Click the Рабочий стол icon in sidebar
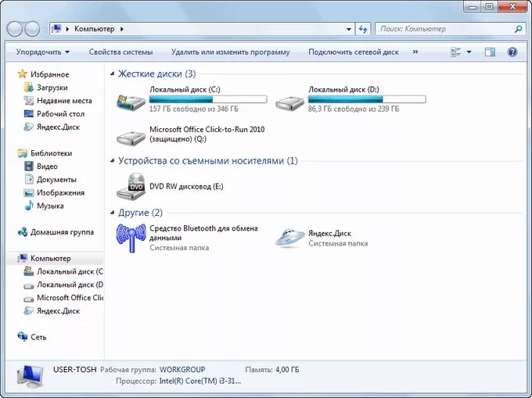This screenshot has height=398, width=532. tap(29, 113)
